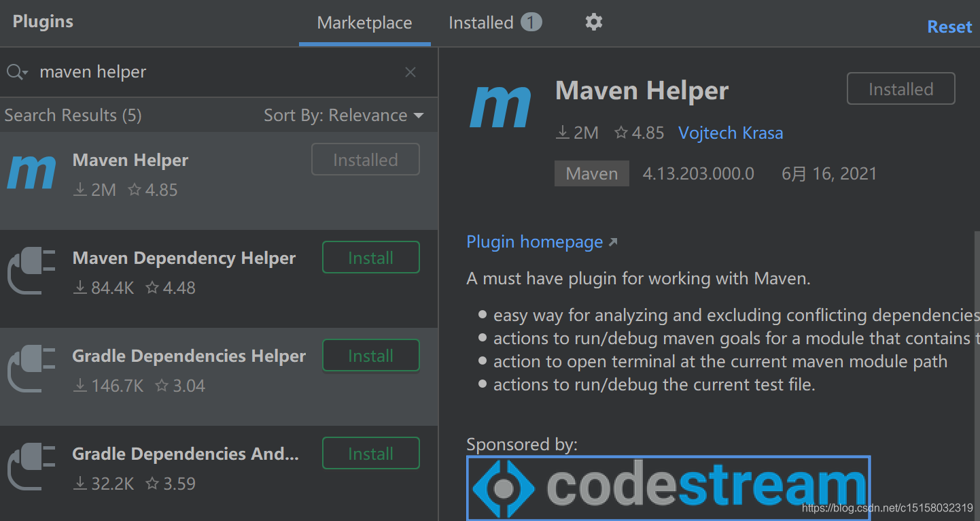Open Vojtech Krasa vendor link
The height and width of the screenshot is (521, 980).
731,133
